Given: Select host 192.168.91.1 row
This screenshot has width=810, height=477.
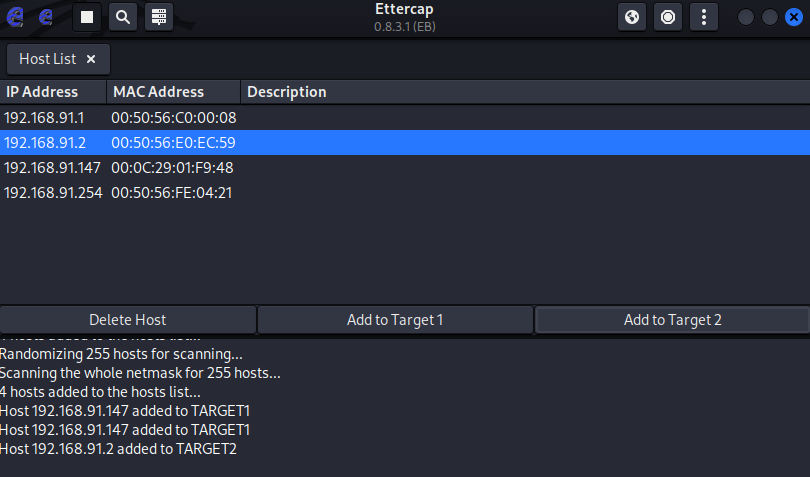Looking at the screenshot, I should pyautogui.click(x=119, y=118).
